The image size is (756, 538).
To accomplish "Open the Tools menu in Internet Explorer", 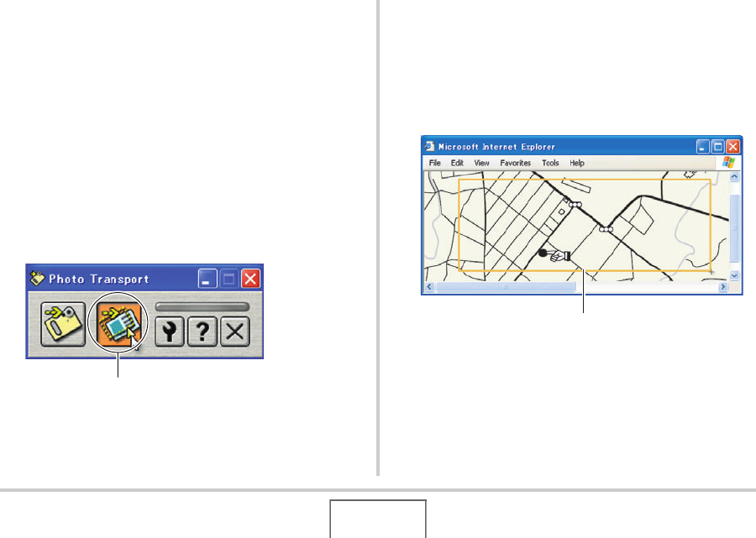I will [550, 163].
